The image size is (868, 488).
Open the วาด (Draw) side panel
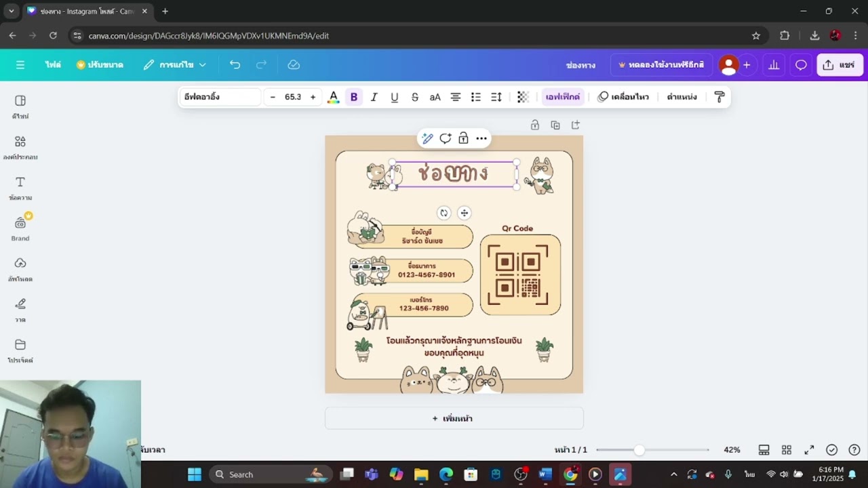(20, 310)
